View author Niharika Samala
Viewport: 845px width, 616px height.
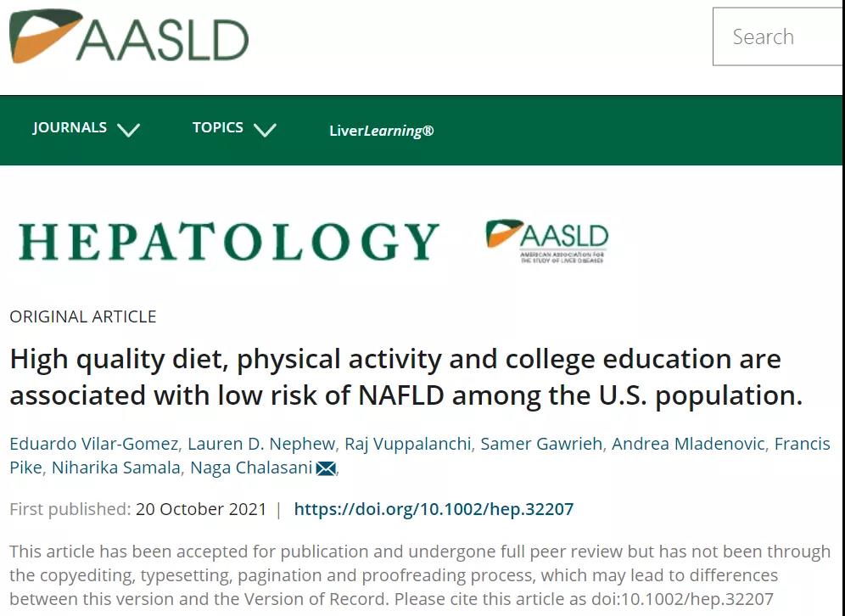click(116, 468)
